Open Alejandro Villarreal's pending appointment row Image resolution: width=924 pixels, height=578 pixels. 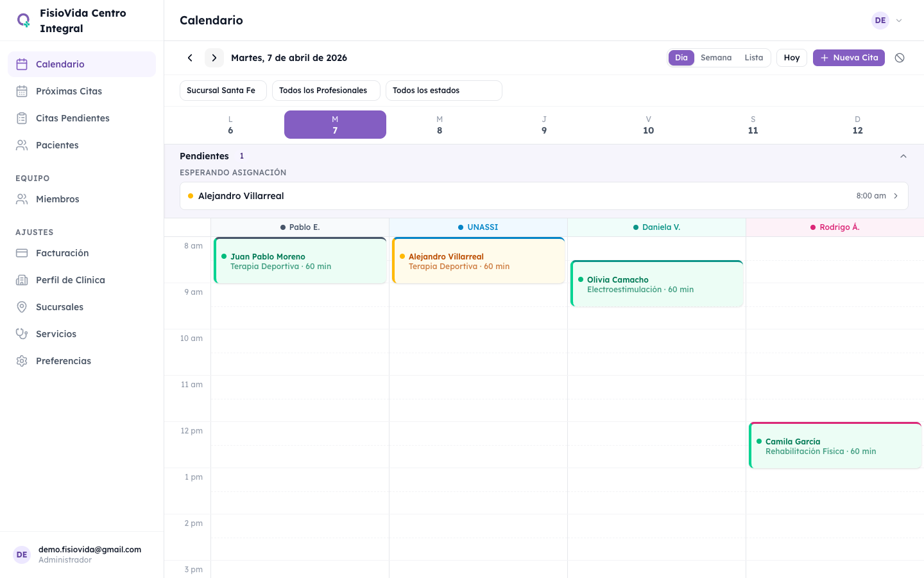tap(544, 195)
